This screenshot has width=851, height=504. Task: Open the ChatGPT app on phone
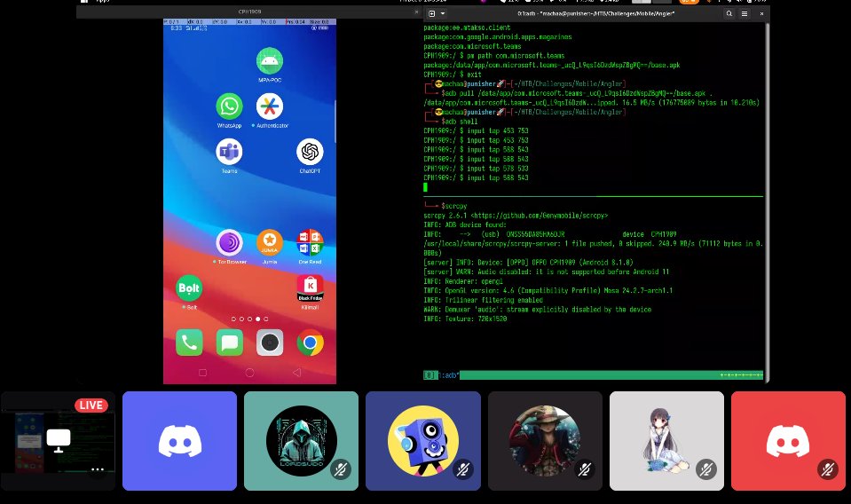[x=310, y=152]
